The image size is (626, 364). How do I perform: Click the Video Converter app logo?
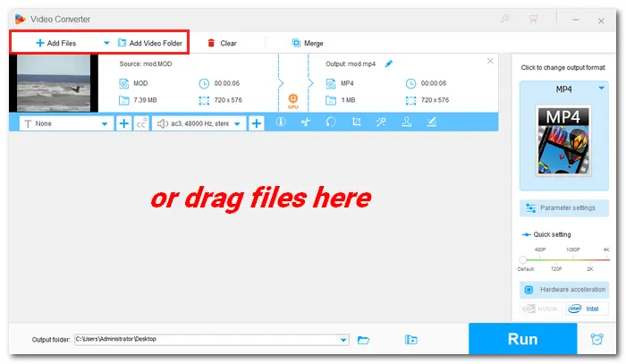point(20,19)
